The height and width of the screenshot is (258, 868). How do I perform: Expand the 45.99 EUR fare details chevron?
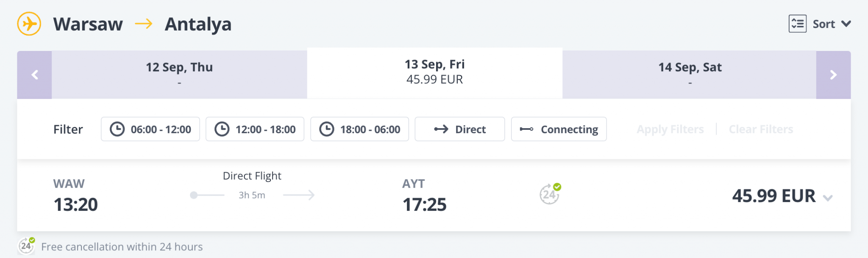tap(828, 198)
